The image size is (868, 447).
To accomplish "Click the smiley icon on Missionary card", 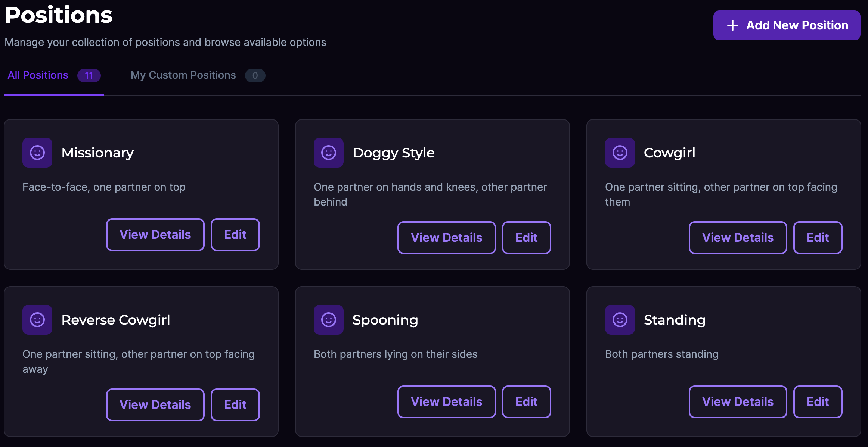I will click(37, 153).
